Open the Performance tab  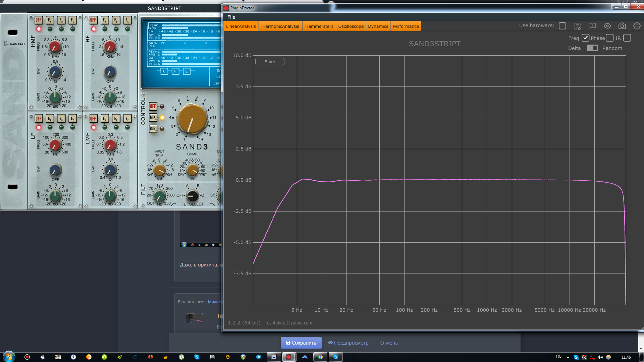pos(406,26)
